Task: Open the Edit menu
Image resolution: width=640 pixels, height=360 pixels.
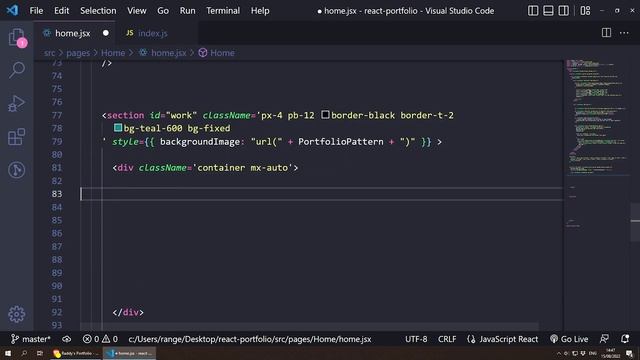Action: point(62,11)
